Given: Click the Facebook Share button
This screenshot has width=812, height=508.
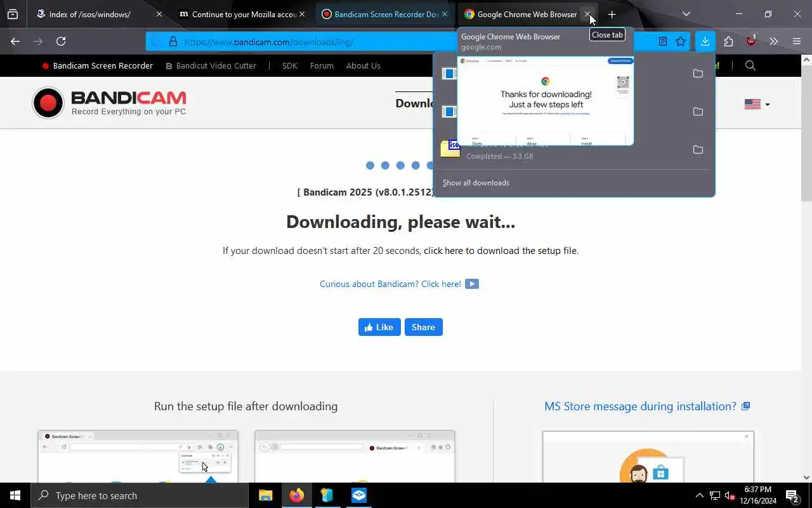Looking at the screenshot, I should [423, 327].
